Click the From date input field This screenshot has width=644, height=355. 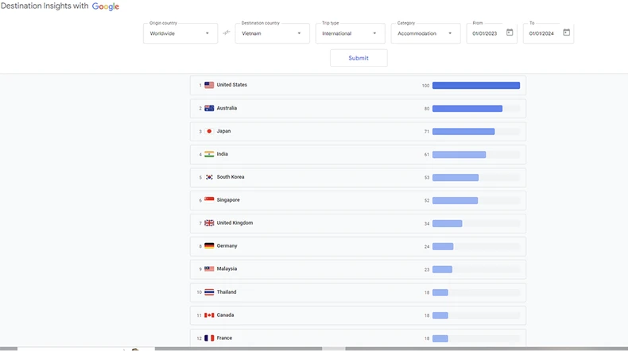[x=485, y=33]
